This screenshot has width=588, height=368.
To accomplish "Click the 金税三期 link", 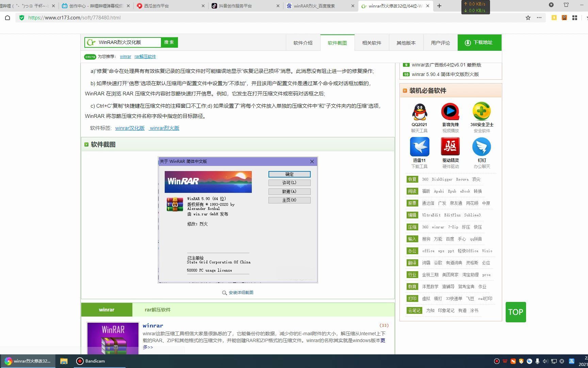I will 430,275.
